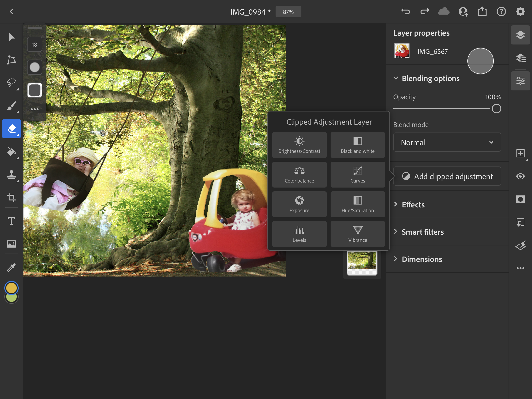The height and width of the screenshot is (399, 532).
Task: Show the detailed layer view
Action: pos(520,58)
